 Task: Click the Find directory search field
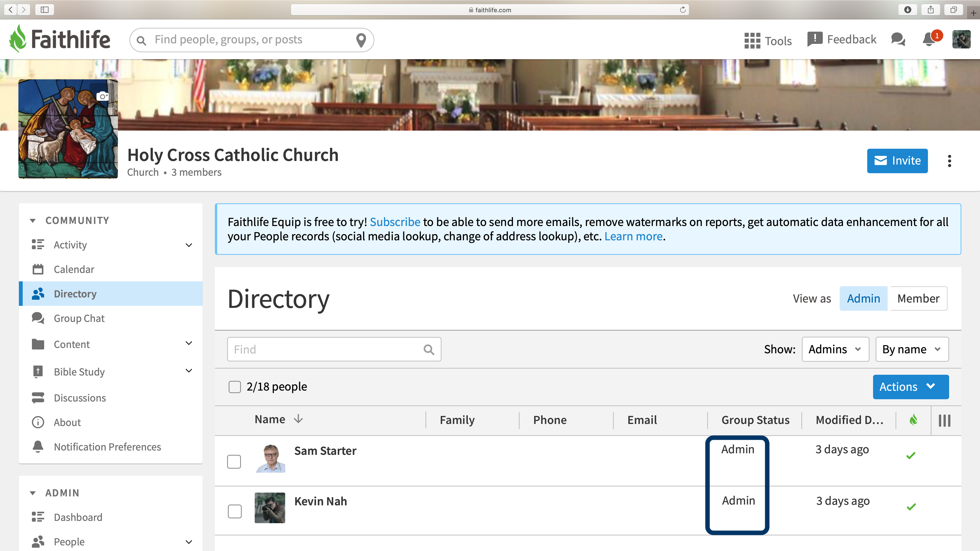coord(334,349)
